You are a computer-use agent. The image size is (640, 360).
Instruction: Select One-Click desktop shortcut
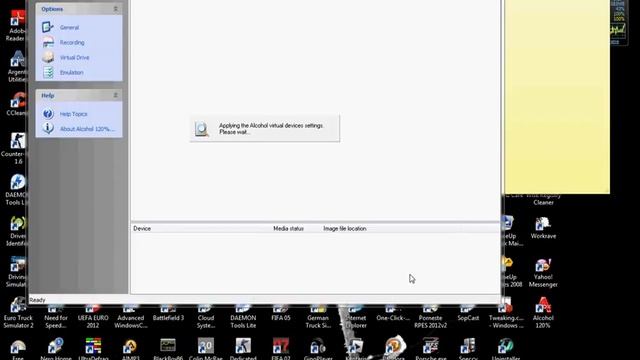(x=393, y=314)
